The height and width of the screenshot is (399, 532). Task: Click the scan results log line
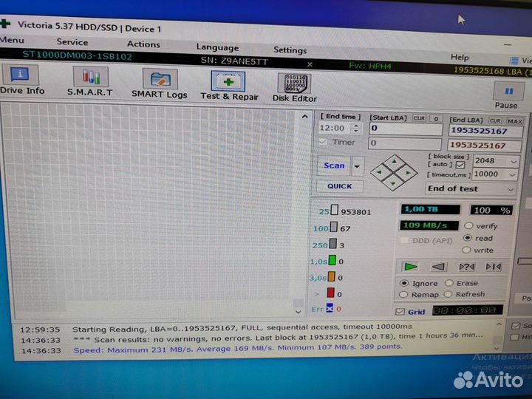[x=278, y=337]
